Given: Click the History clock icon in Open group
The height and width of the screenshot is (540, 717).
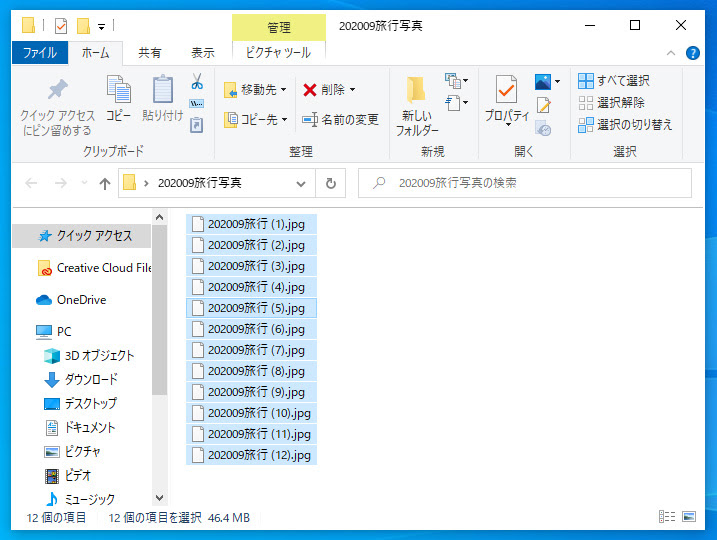Looking at the screenshot, I should [x=543, y=128].
